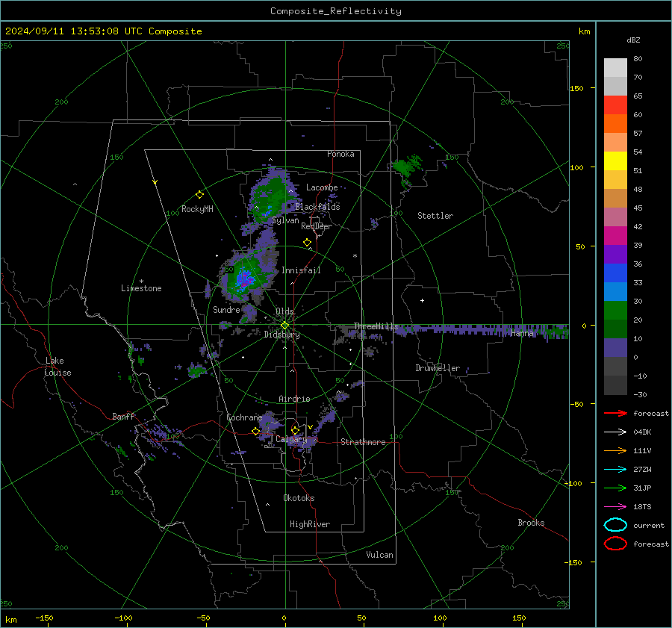Click the orange swatch between 60 and 57

point(615,123)
